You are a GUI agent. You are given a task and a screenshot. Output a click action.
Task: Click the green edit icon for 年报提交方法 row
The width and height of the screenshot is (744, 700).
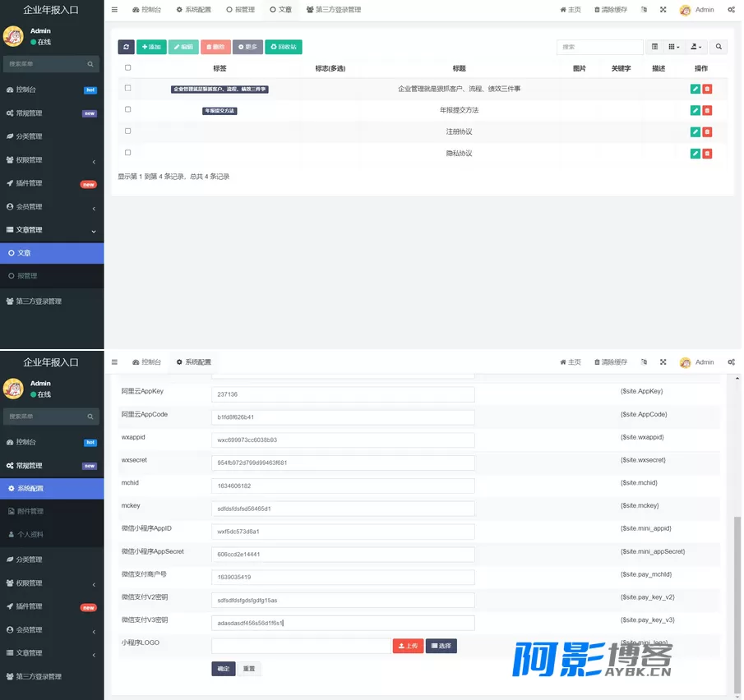(x=695, y=110)
